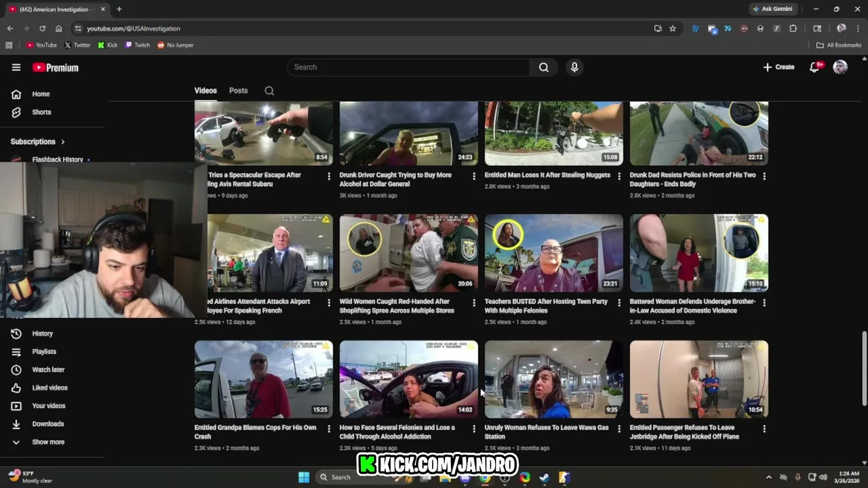This screenshot has height=488, width=868.
Task: Open Your videos in sidebar
Action: [49, 406]
